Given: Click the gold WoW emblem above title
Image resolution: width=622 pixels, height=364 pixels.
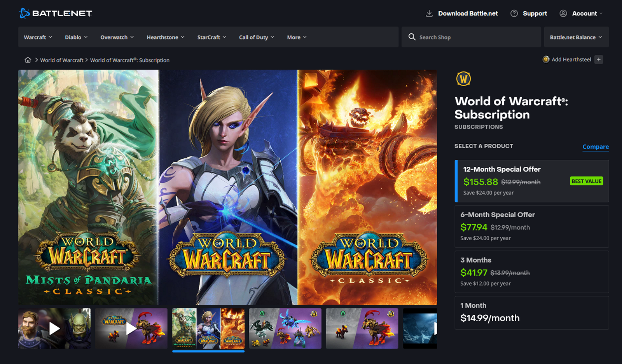Looking at the screenshot, I should [463, 79].
